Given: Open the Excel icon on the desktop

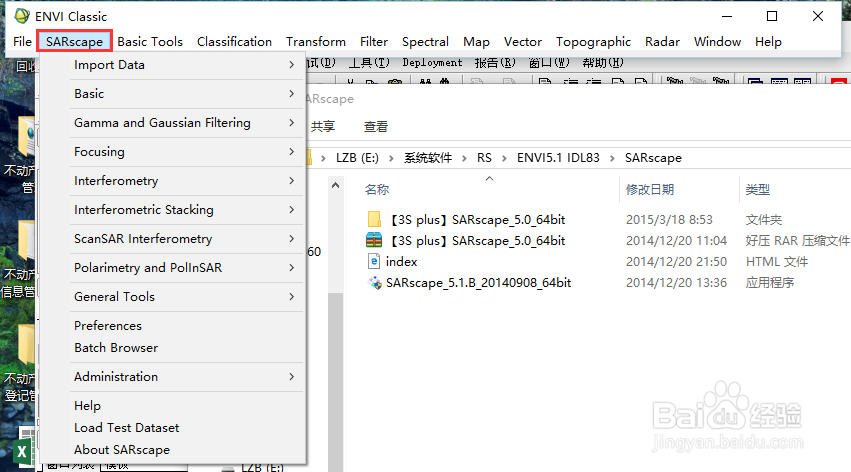Looking at the screenshot, I should point(23,449).
